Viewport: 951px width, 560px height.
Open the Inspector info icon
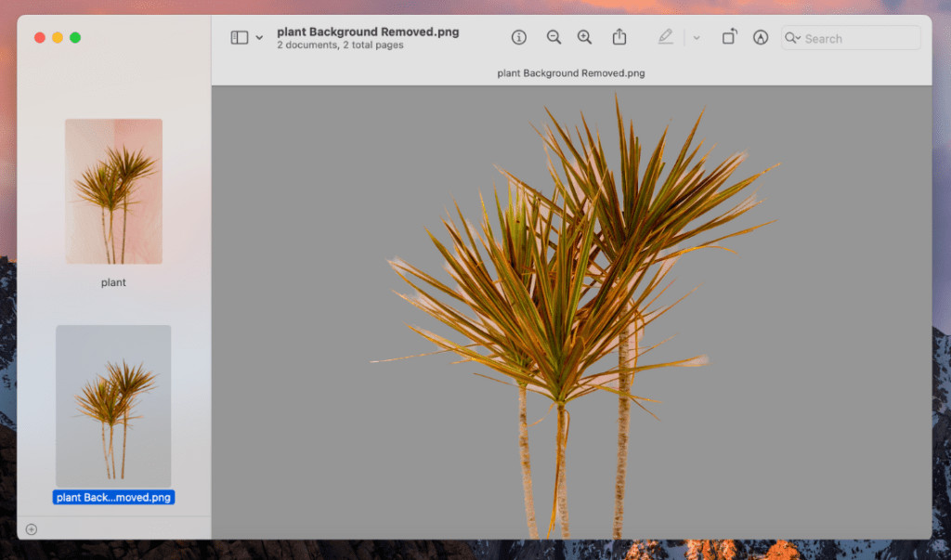[519, 37]
